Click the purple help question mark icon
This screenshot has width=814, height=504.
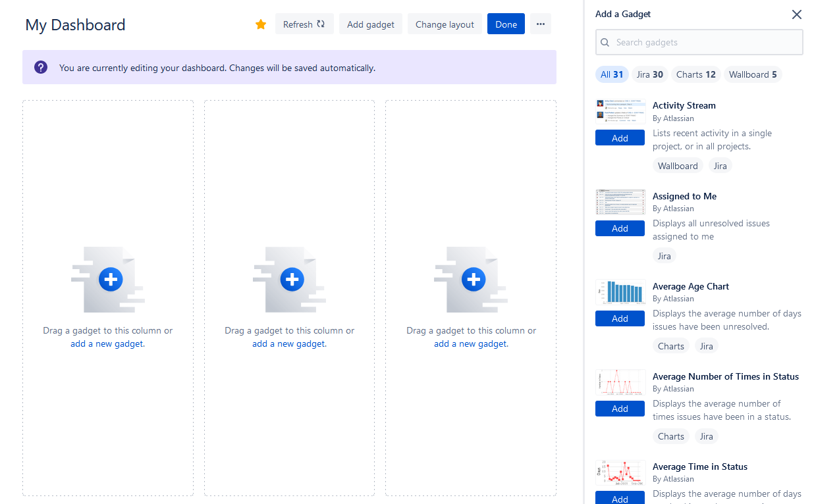tap(41, 67)
